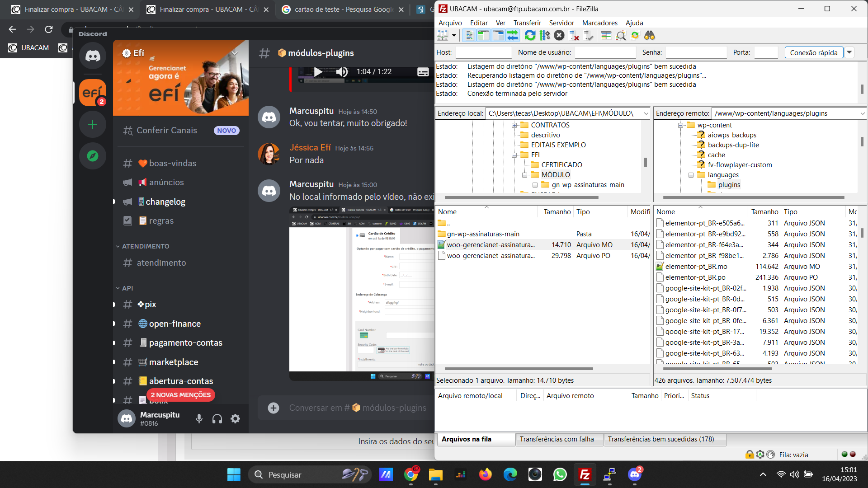Open the Efí server header dropdown
This screenshot has width=868, height=488.
point(235,53)
